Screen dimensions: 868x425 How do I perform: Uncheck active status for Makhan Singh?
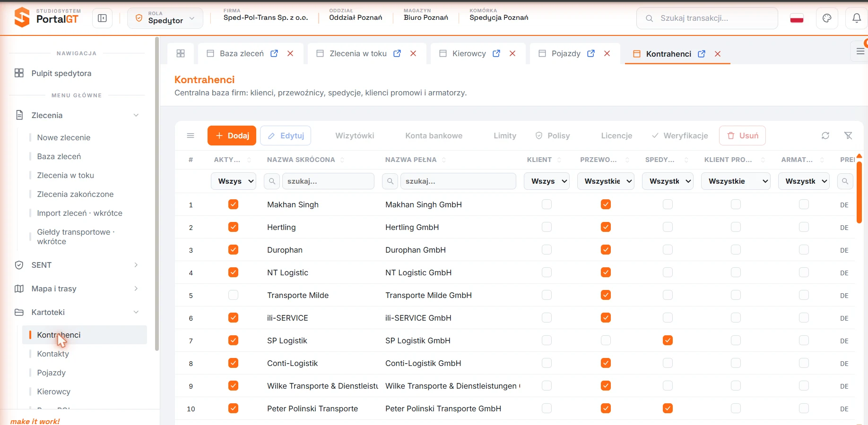pos(233,204)
